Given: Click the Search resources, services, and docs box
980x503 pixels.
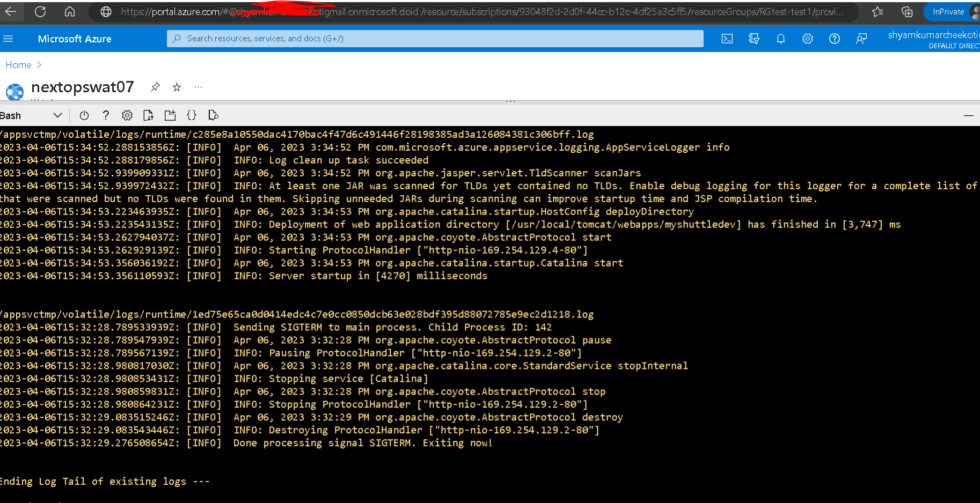Looking at the screenshot, I should (435, 39).
